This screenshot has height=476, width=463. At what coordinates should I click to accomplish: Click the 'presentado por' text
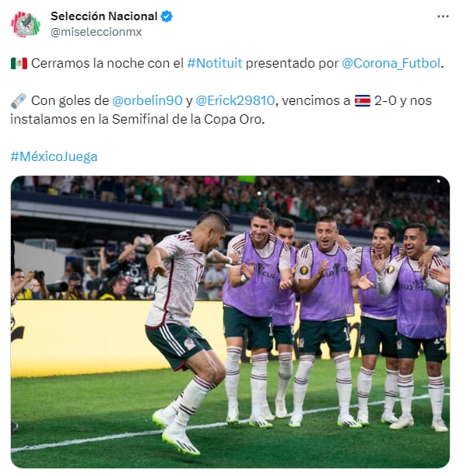click(x=292, y=64)
